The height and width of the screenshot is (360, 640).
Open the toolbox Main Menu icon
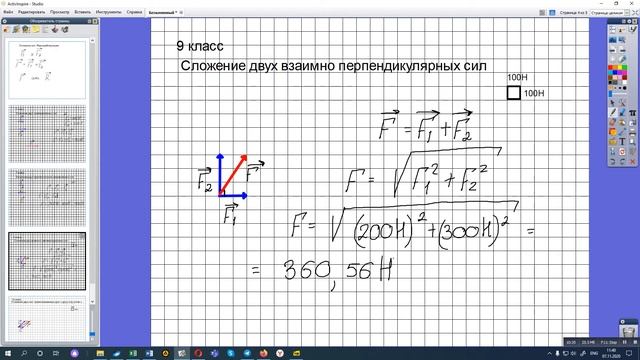(612, 29)
